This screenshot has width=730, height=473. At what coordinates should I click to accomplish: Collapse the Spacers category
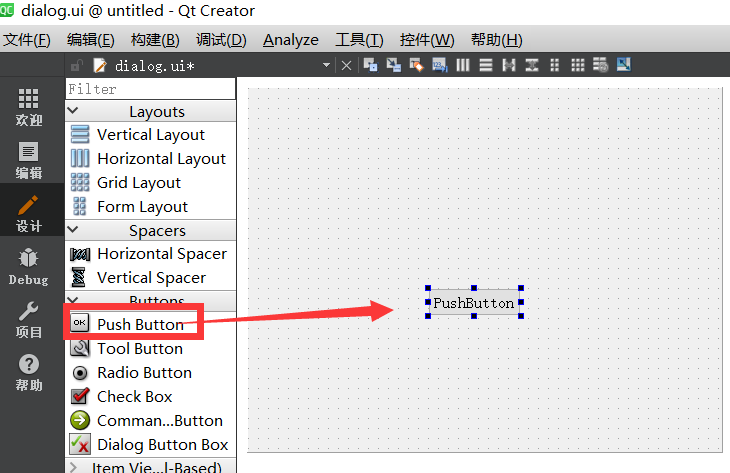click(x=73, y=230)
